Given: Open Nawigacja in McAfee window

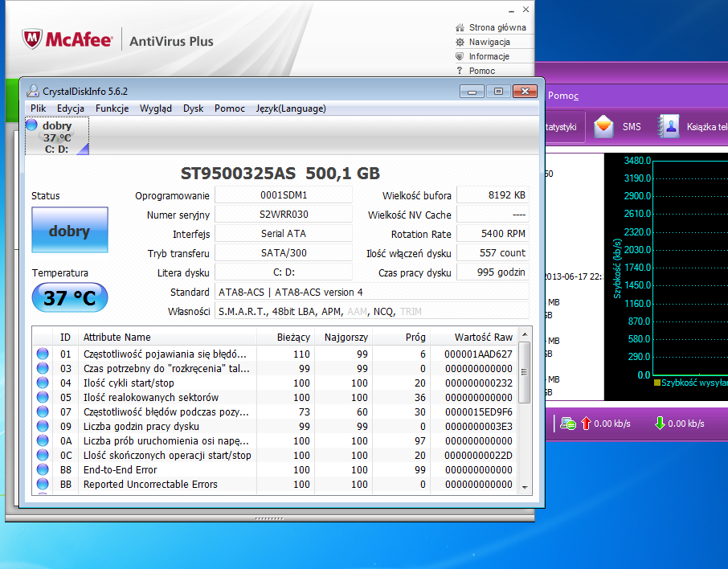Looking at the screenshot, I should (x=489, y=42).
